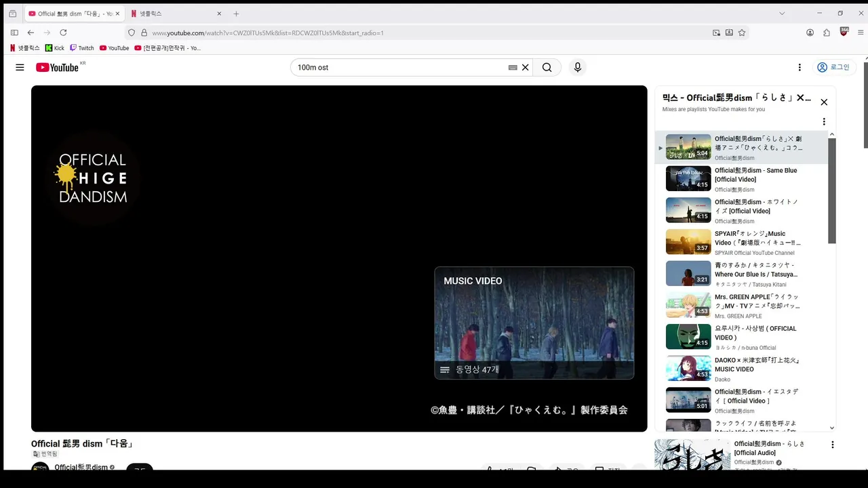
Task: Open the Official髭男dism channel name link
Action: [81, 468]
